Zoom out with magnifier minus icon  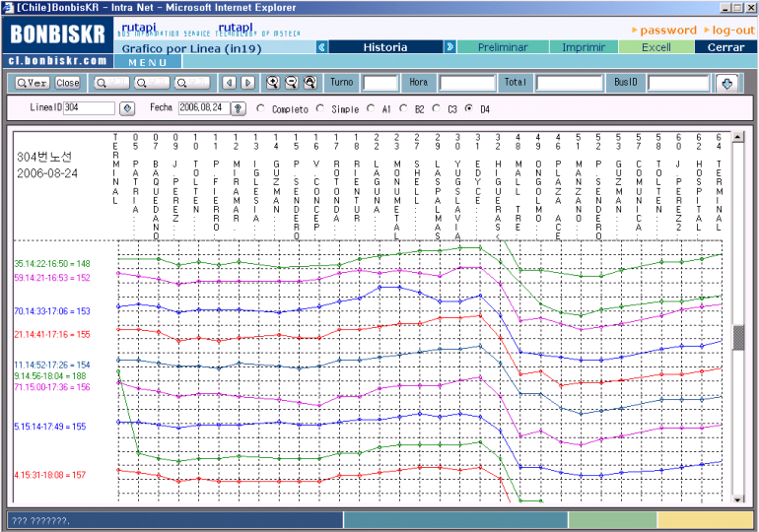(292, 83)
